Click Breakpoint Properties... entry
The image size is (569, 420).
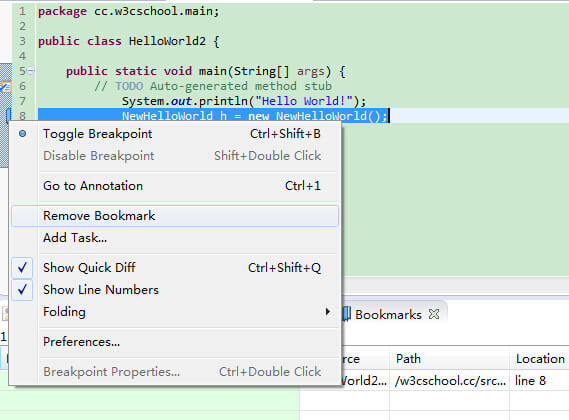(175, 372)
